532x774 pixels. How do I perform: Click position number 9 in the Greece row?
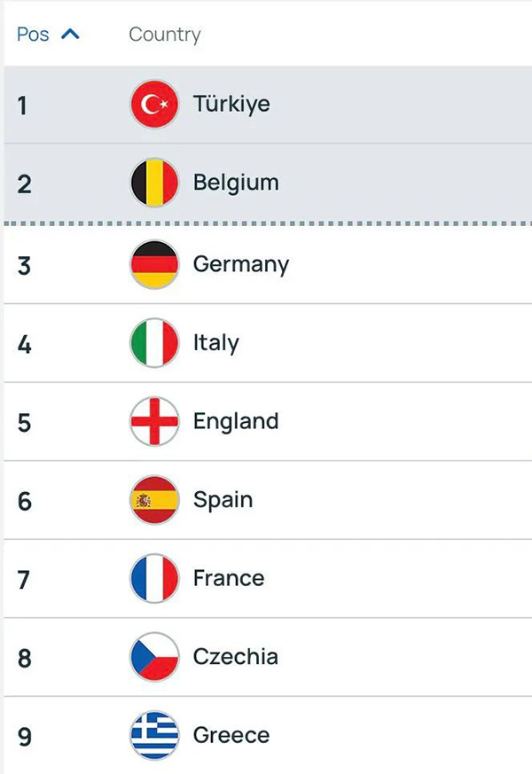pyautogui.click(x=24, y=736)
